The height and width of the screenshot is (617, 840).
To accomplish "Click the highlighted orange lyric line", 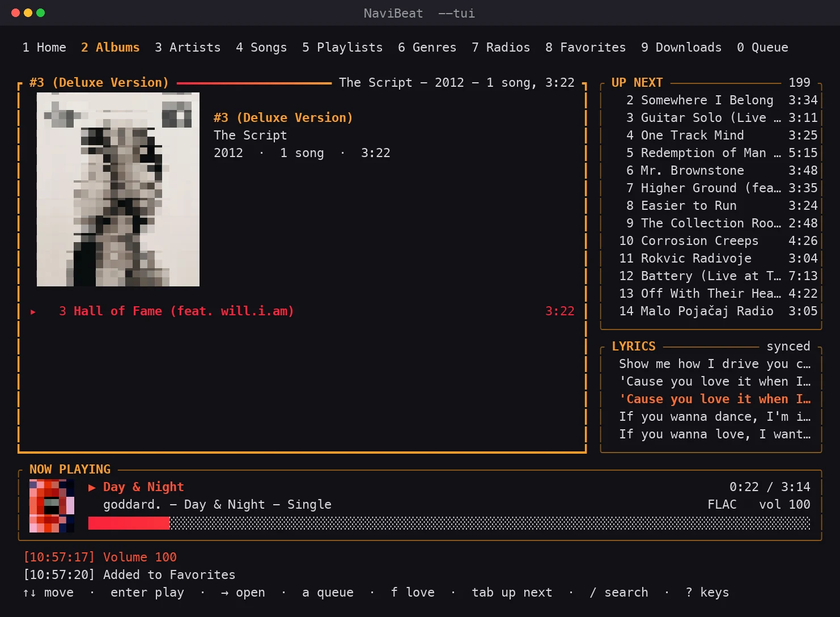I will (x=715, y=399).
